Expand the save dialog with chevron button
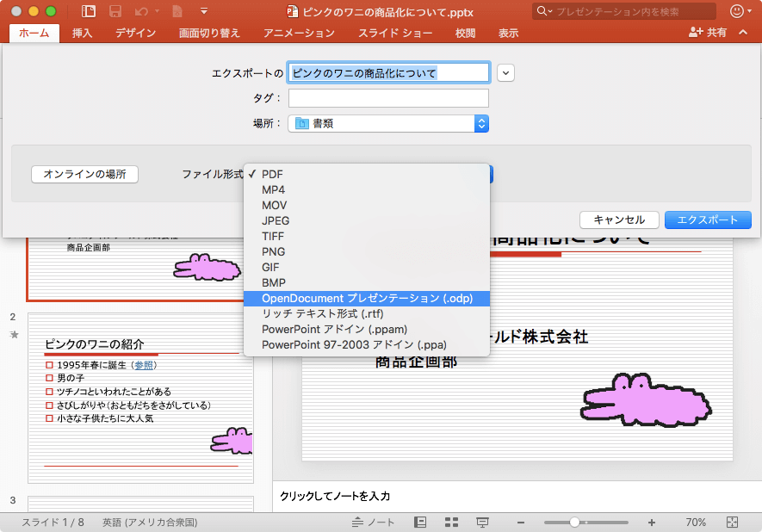762x532 pixels. (506, 73)
